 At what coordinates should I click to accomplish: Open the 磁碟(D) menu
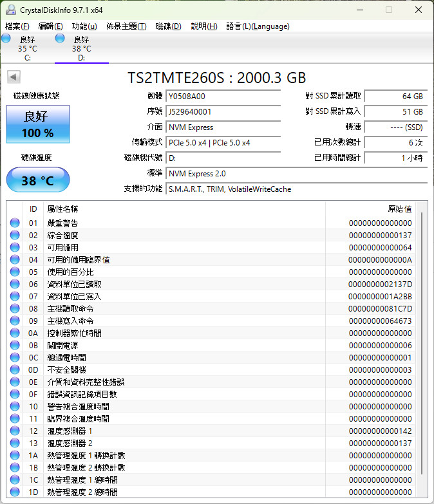[169, 26]
